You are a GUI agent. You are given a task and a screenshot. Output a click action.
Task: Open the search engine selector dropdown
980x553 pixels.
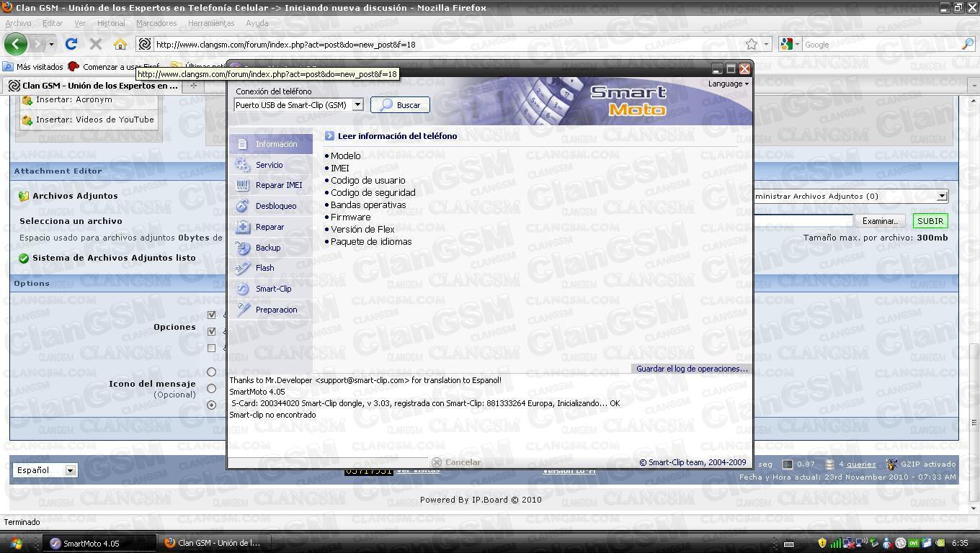tap(790, 44)
